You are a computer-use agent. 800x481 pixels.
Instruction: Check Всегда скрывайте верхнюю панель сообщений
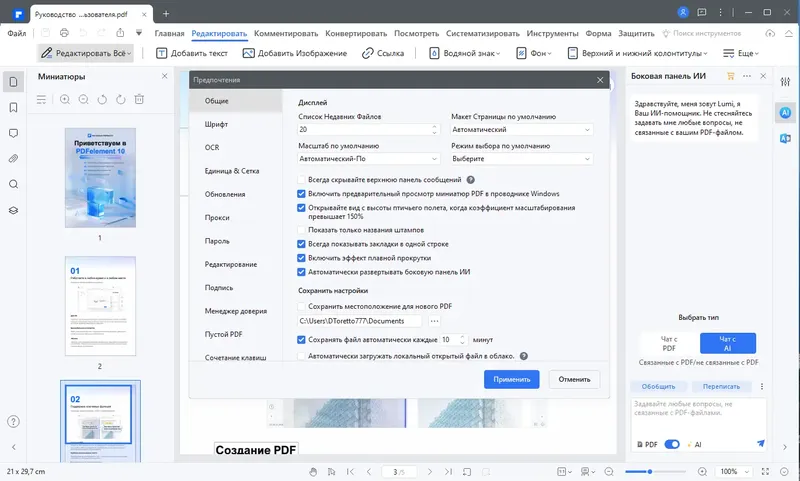coord(301,180)
